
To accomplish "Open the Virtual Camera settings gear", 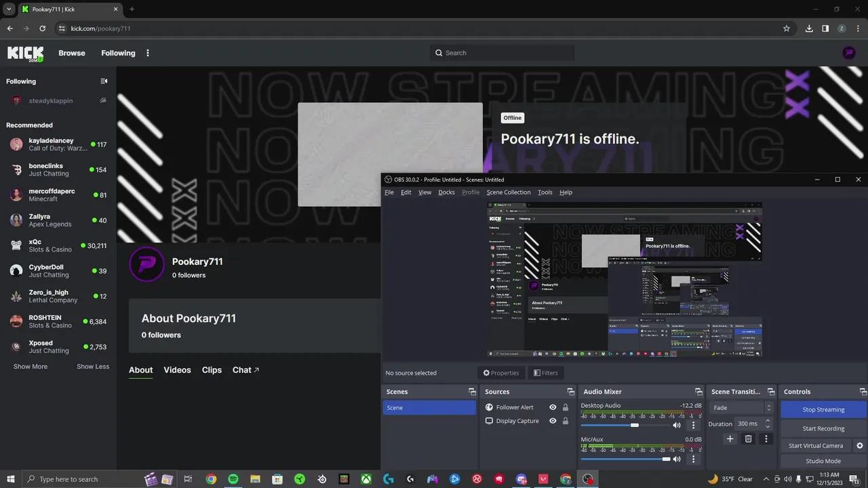I will (860, 445).
